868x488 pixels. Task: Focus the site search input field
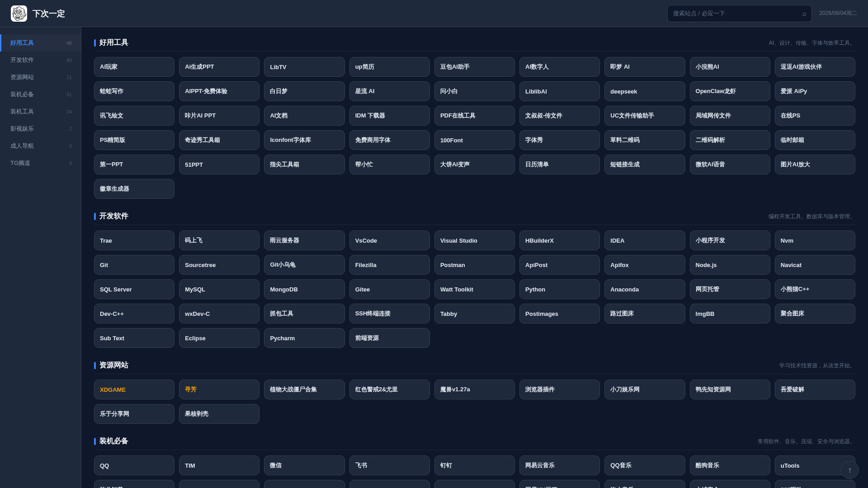(739, 14)
